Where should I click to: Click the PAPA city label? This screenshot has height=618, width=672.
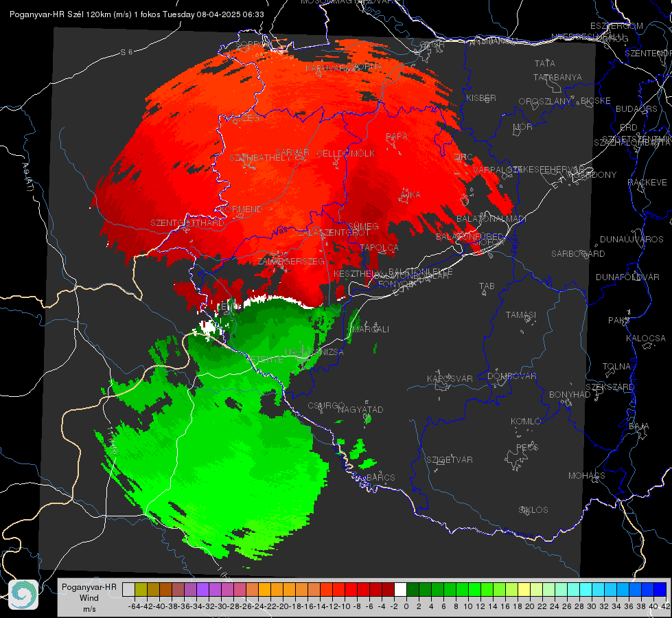point(397,136)
